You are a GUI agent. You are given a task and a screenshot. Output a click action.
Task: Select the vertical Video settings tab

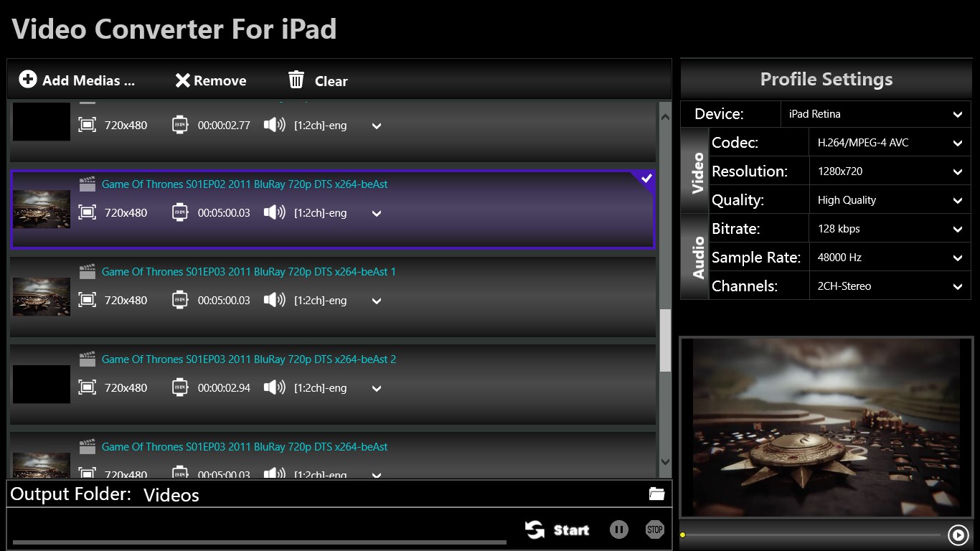click(696, 171)
